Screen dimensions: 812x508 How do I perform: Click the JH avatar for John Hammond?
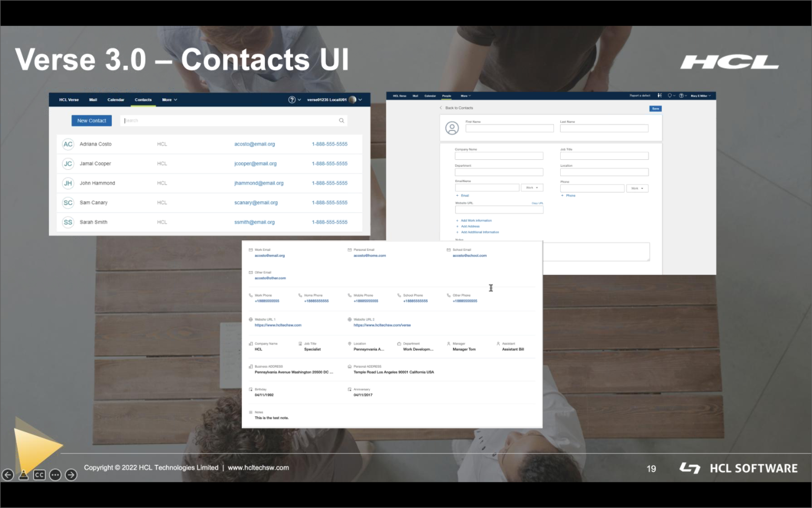click(x=68, y=183)
